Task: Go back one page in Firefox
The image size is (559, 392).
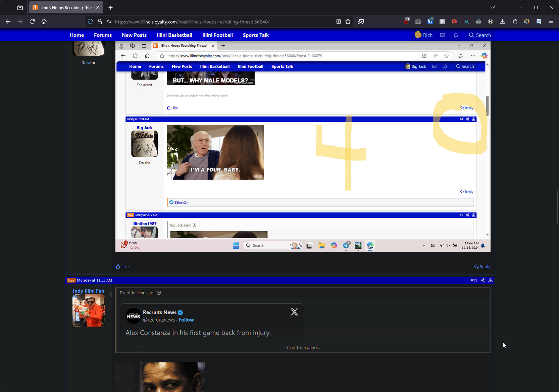Action: pyautogui.click(x=8, y=21)
